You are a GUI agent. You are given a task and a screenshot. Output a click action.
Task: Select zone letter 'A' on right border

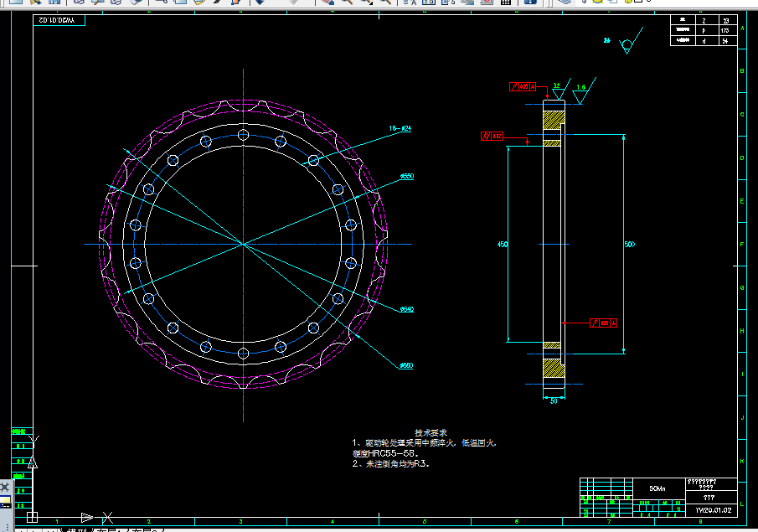pos(742,28)
